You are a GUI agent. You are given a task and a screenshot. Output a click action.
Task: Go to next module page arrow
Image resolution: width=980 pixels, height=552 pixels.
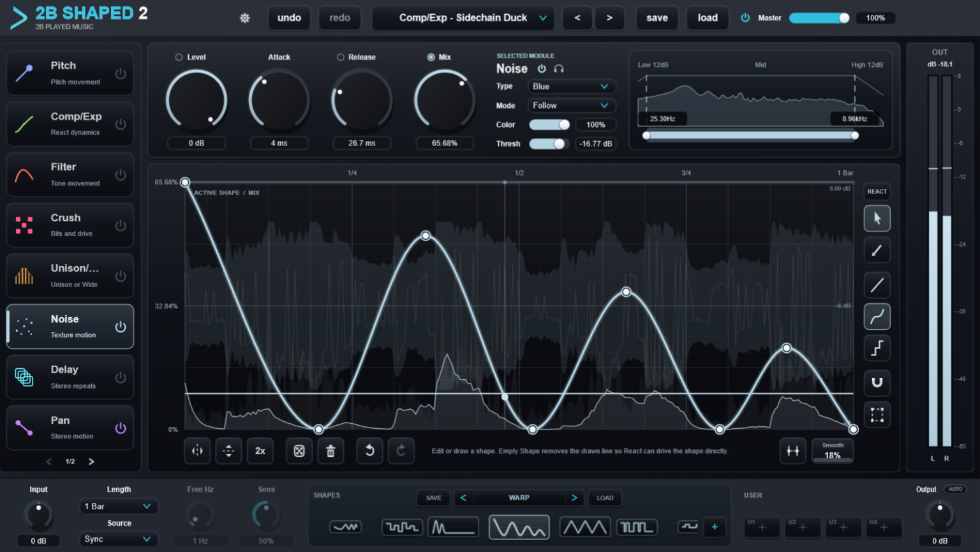(91, 461)
